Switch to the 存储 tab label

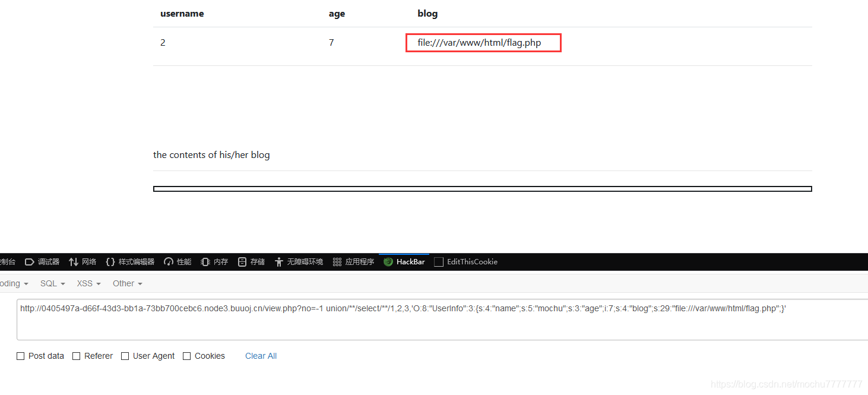258,262
